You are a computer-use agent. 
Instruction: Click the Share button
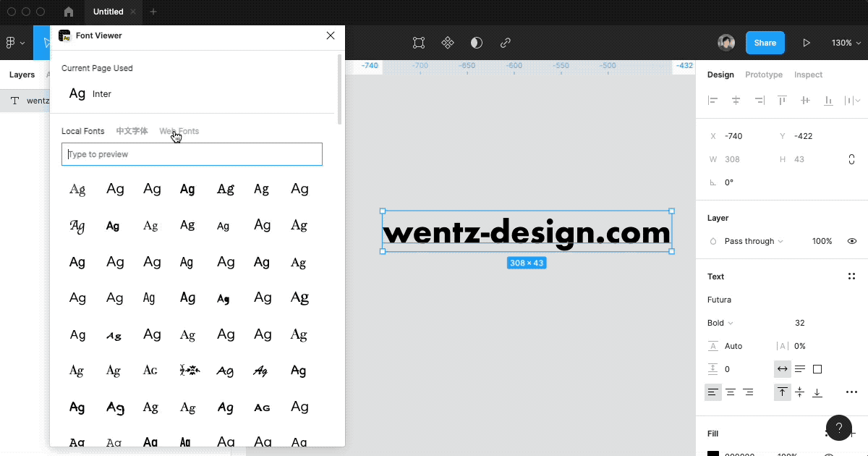(x=765, y=43)
